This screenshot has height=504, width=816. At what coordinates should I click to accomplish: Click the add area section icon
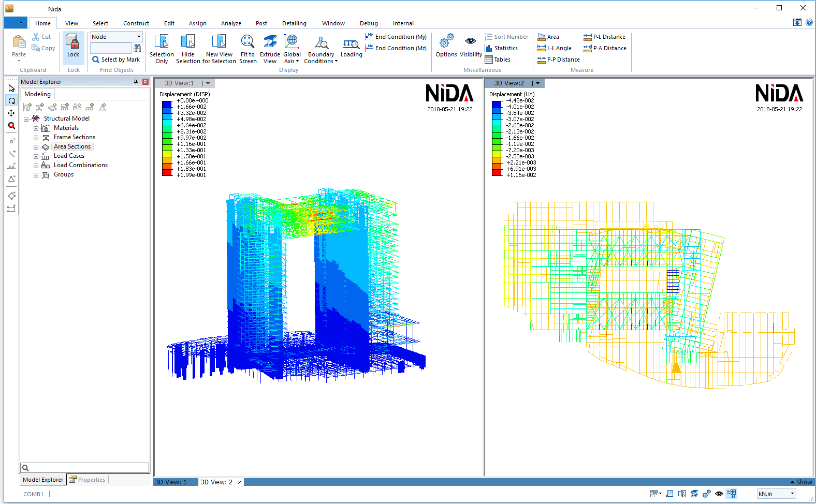[52, 107]
